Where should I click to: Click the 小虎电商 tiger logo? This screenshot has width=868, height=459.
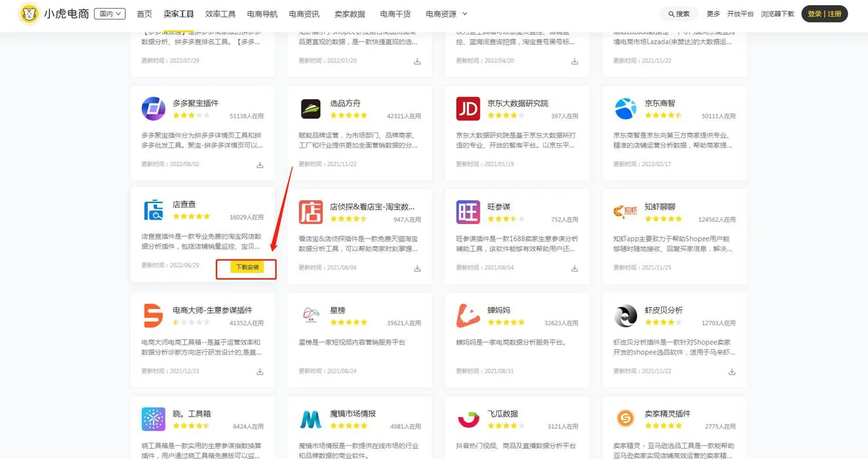[x=29, y=14]
